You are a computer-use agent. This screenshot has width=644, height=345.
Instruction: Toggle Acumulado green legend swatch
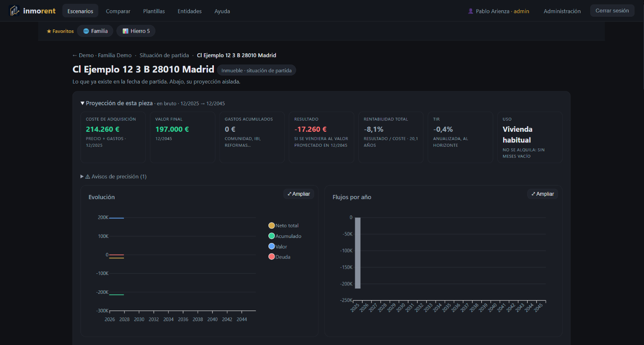tap(272, 236)
